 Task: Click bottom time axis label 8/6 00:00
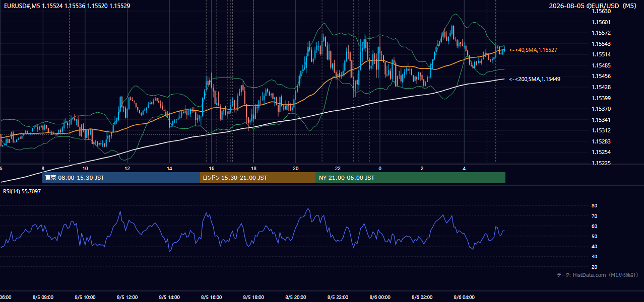[x=380, y=297]
